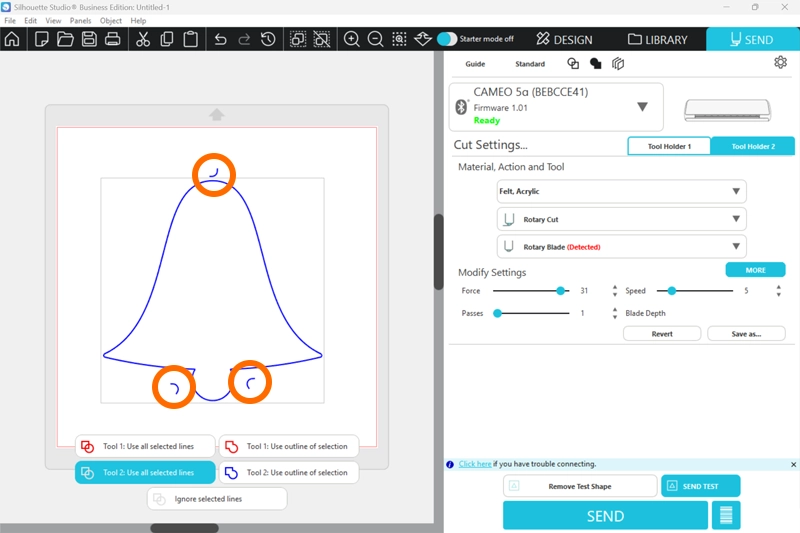Viewport: 800px width, 533px height.
Task: Click the Save disk icon
Action: pos(89,40)
